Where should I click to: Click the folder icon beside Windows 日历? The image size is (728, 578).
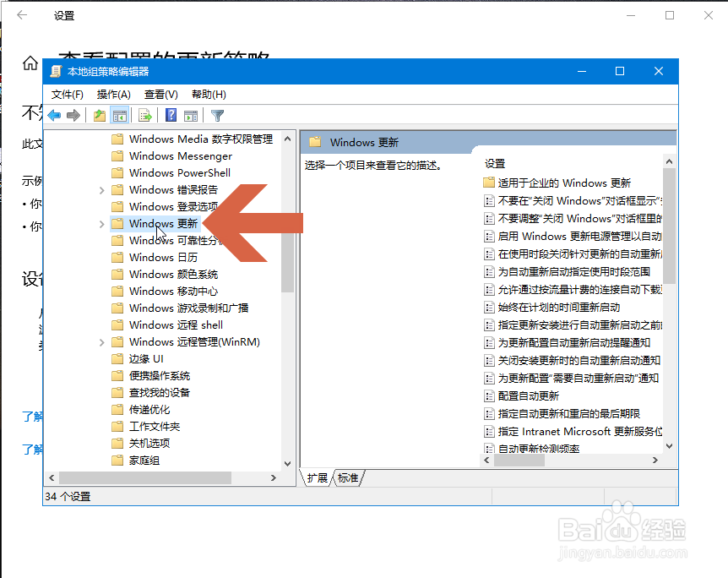tap(117, 258)
